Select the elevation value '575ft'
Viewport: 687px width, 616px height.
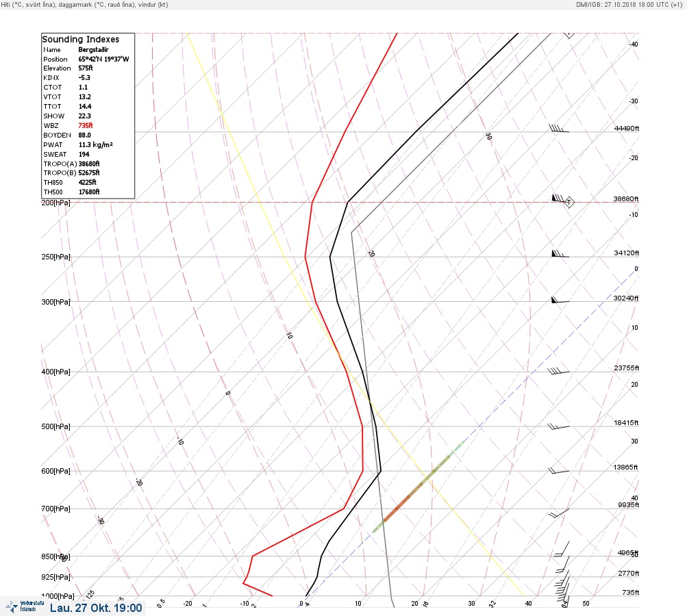click(86, 68)
